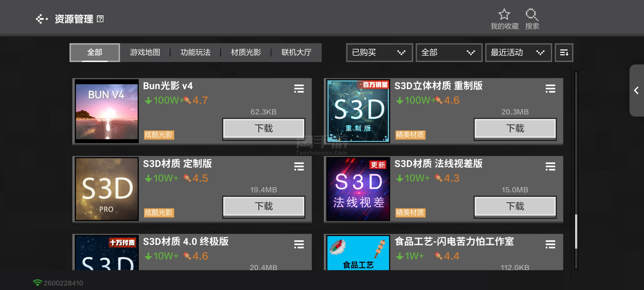Expand the 已购买 dropdown
Screen dimensions: 644x290
click(x=379, y=53)
